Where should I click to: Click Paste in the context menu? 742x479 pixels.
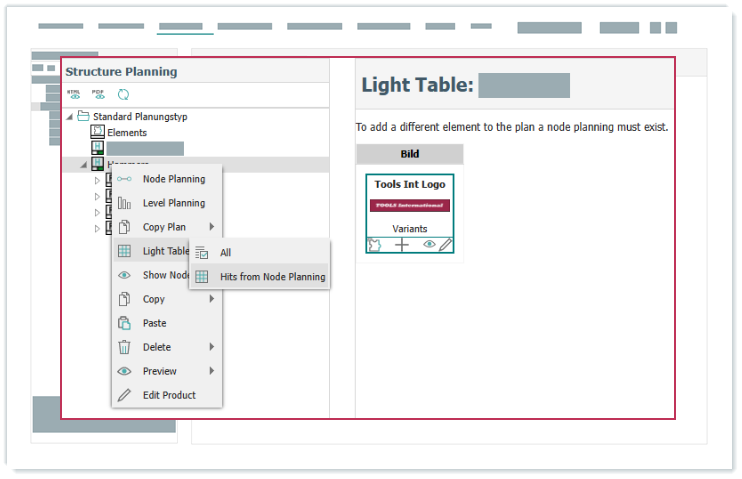tap(154, 323)
